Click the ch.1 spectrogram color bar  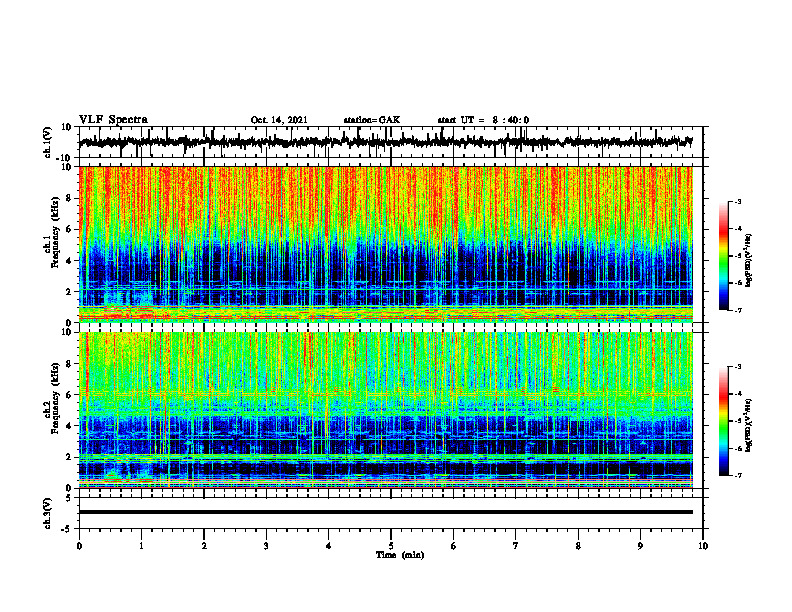[x=723, y=256]
